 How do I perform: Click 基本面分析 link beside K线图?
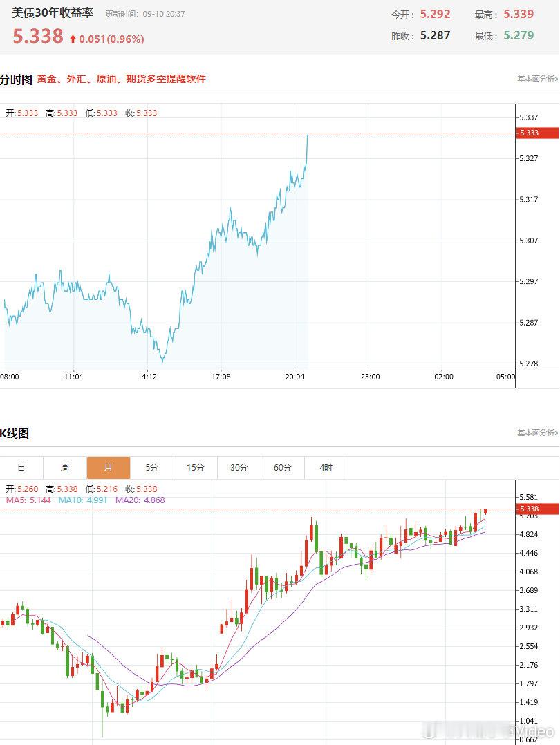tap(538, 433)
